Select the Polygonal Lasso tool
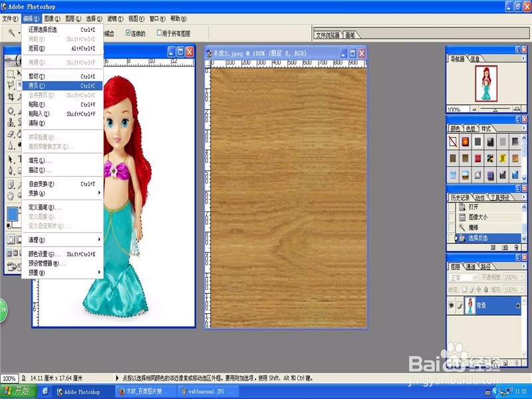The height and width of the screenshot is (399, 532). pos(11,85)
